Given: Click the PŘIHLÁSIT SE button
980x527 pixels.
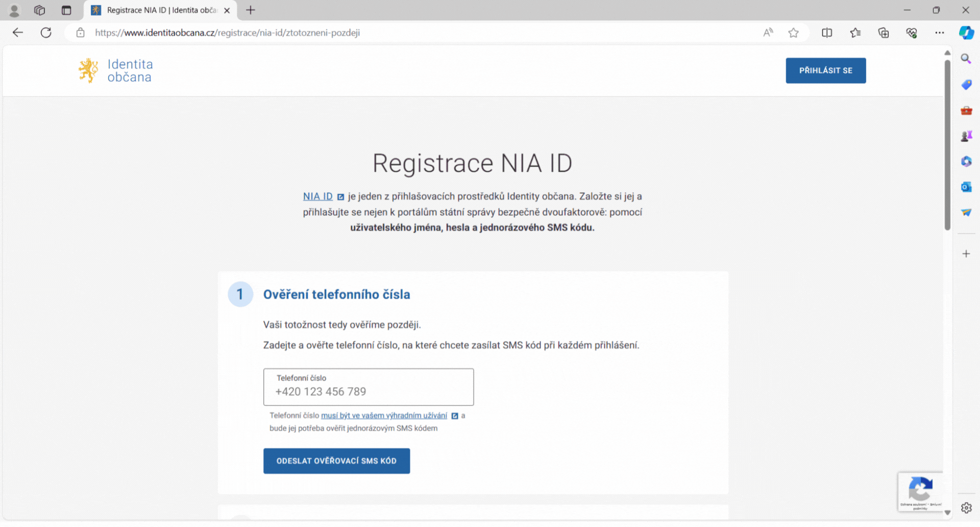Looking at the screenshot, I should (x=826, y=70).
